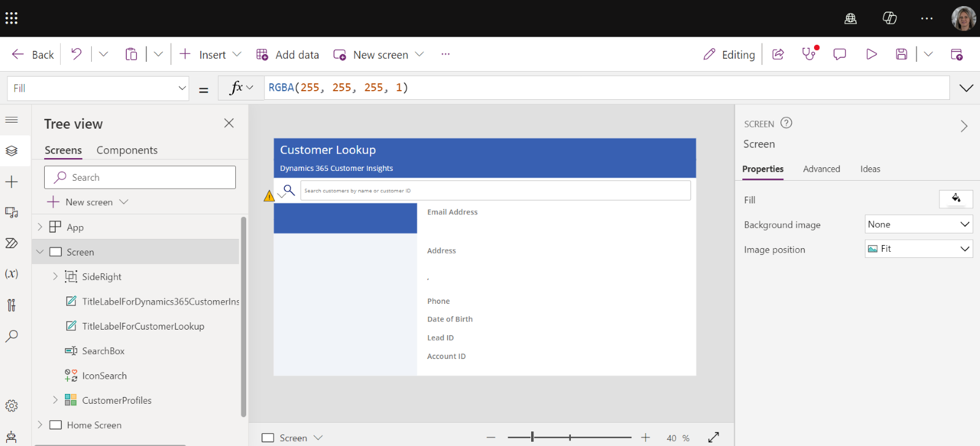Screen dimensions: 980x446
Task: Expand the App tree node
Action: click(x=40, y=227)
